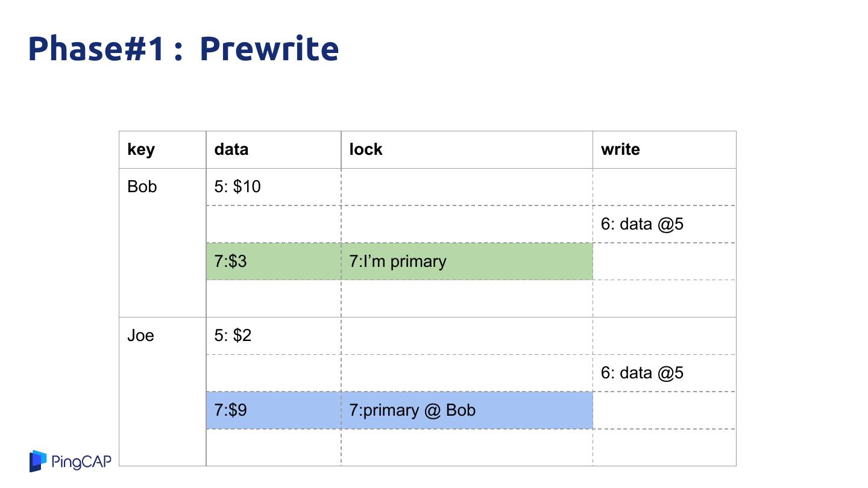This screenshot has width=868, height=488.
Task: Select the Bob key cell
Action: click(142, 187)
